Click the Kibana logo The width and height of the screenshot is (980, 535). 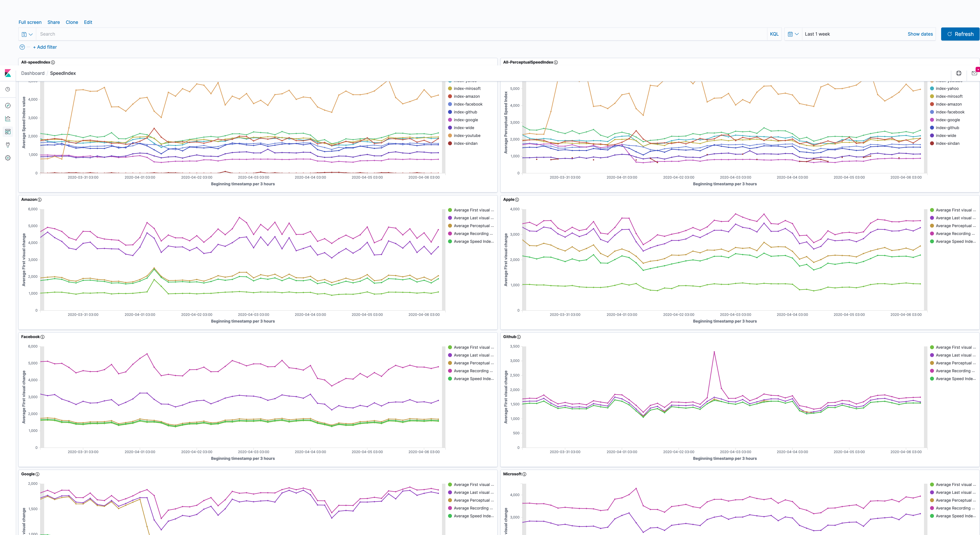[8, 73]
